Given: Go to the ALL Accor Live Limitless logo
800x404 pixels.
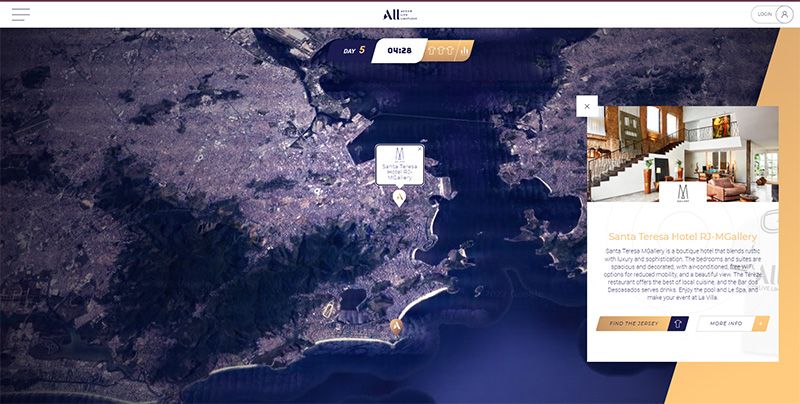Looking at the screenshot, I should (400, 15).
